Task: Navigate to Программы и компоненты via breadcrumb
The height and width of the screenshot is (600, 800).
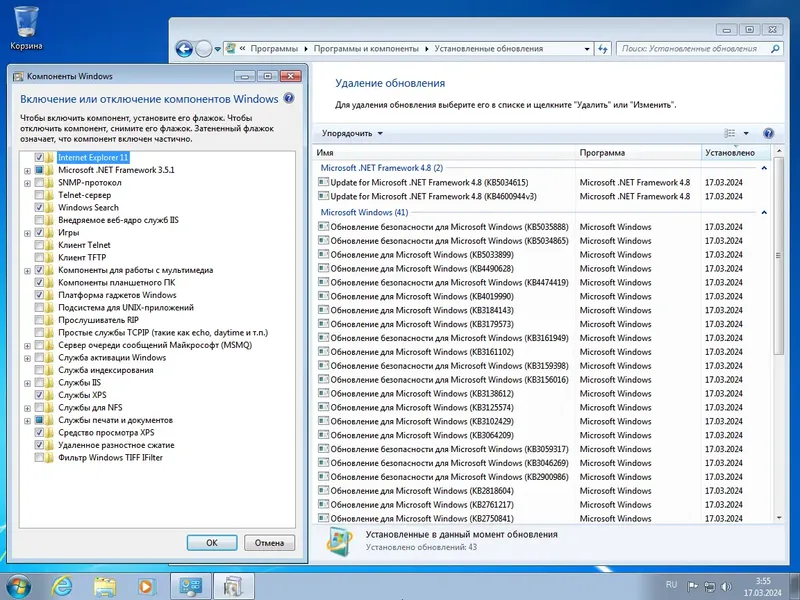Action: coord(365,46)
